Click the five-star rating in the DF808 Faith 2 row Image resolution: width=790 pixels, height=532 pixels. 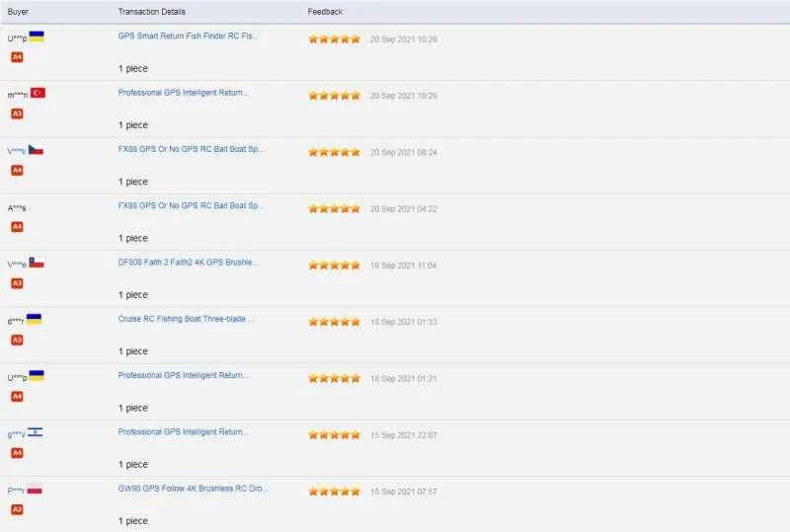click(335, 265)
